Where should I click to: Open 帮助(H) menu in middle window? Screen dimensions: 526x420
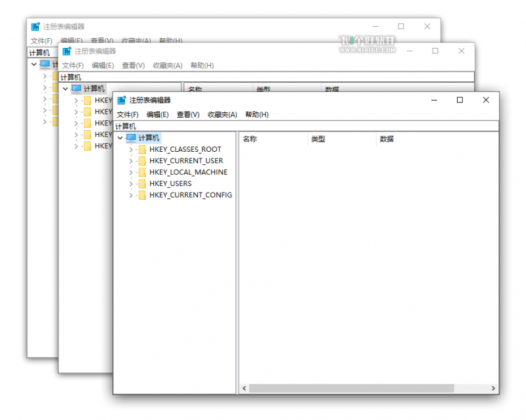[x=203, y=66]
